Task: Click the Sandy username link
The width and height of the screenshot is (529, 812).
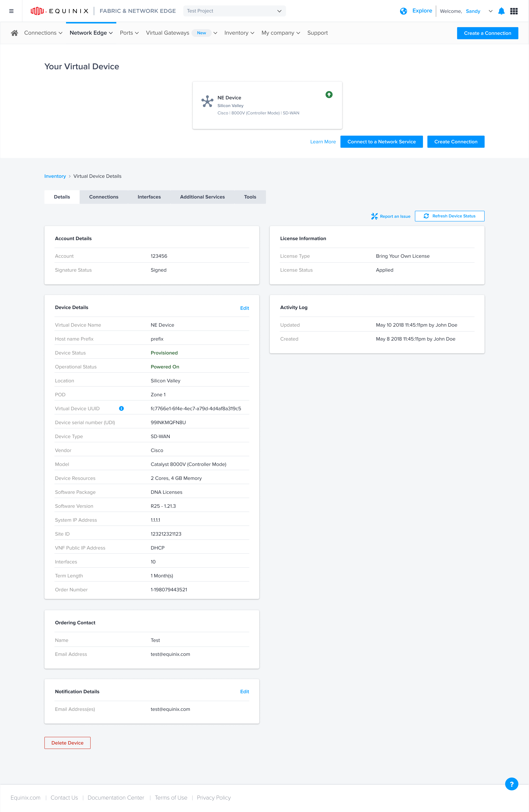Action: [x=473, y=11]
